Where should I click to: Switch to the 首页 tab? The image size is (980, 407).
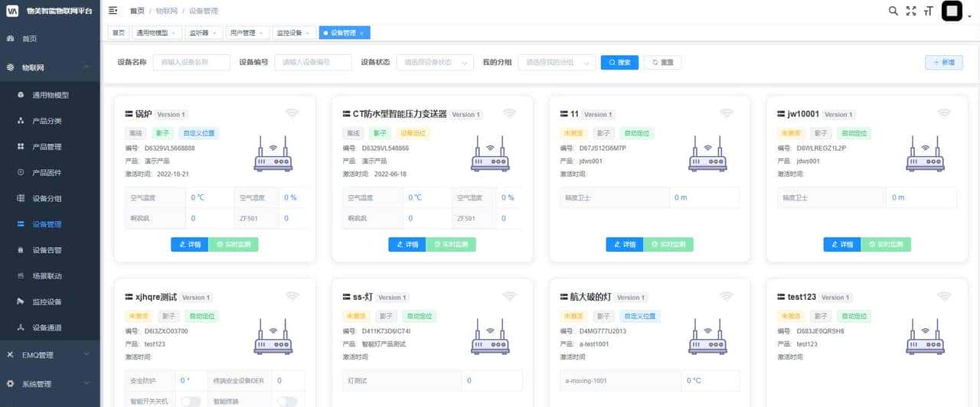(x=119, y=33)
